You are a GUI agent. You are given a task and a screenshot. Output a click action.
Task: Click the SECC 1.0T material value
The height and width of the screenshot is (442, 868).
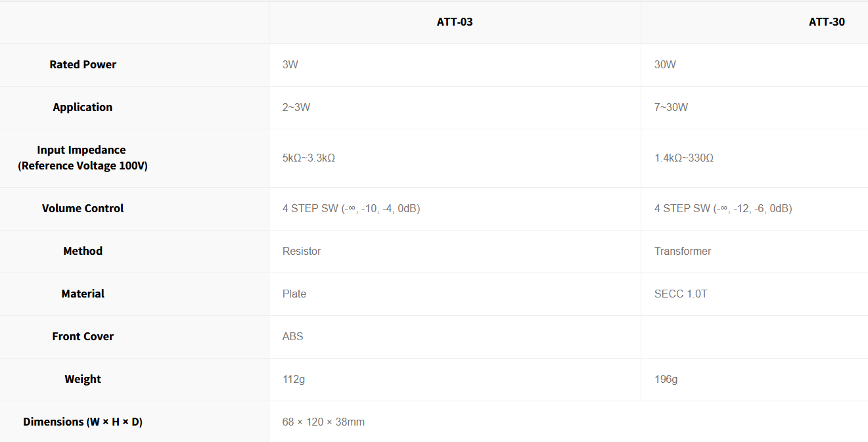pyautogui.click(x=681, y=294)
